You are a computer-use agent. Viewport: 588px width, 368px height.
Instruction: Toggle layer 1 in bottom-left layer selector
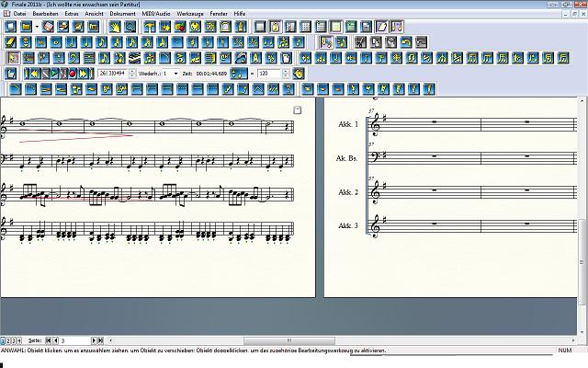(x=5, y=341)
